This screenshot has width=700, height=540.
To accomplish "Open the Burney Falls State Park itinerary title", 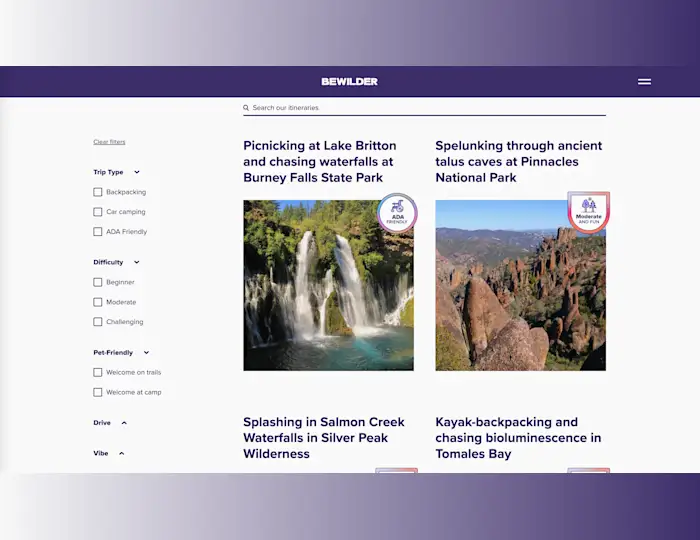I will click(x=320, y=162).
